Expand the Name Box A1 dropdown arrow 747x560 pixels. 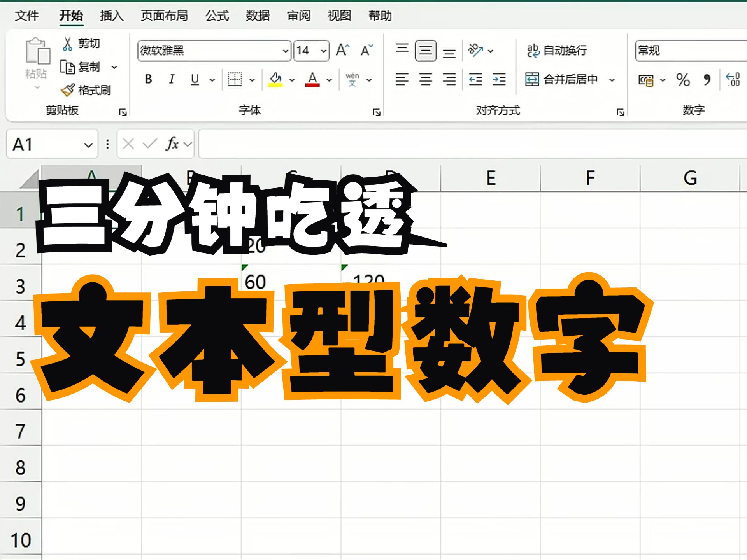click(x=88, y=145)
